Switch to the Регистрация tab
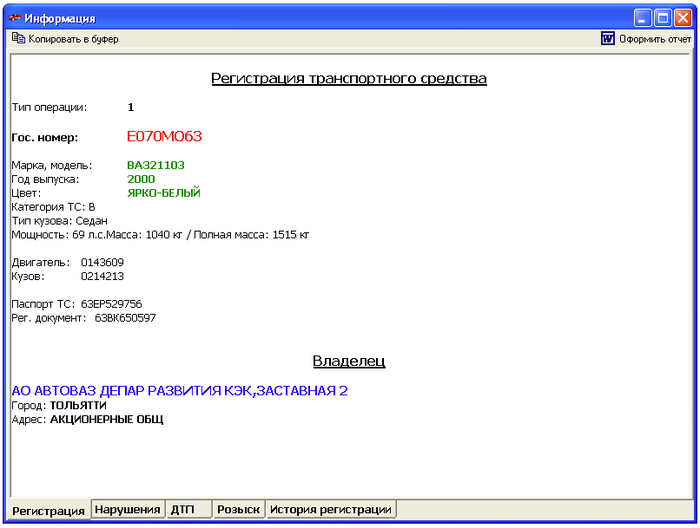The image size is (700, 528). point(48,511)
